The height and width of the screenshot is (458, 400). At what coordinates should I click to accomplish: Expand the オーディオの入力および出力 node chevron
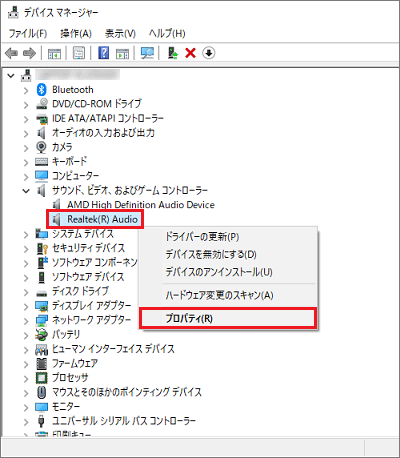coord(26,134)
